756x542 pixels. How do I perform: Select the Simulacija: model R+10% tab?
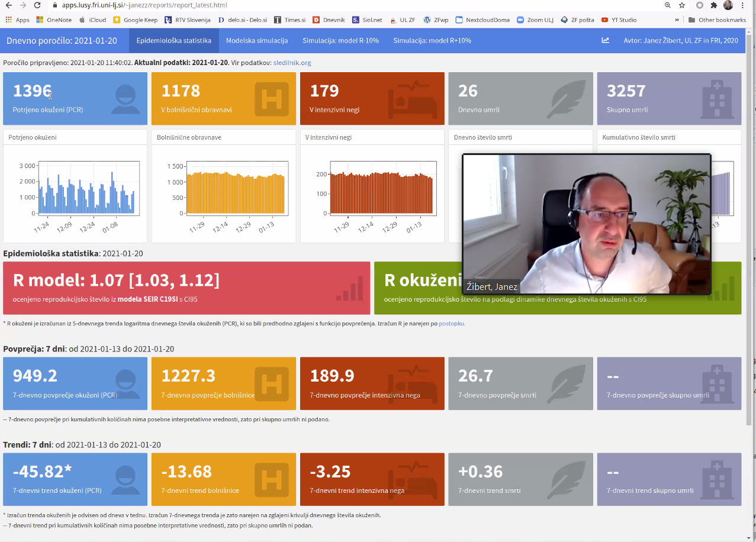click(x=432, y=41)
